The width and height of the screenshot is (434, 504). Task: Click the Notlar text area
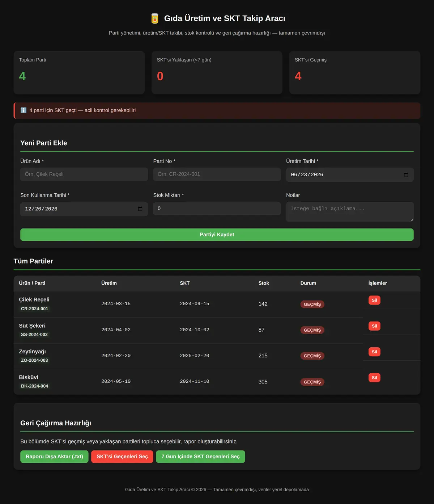click(x=350, y=212)
